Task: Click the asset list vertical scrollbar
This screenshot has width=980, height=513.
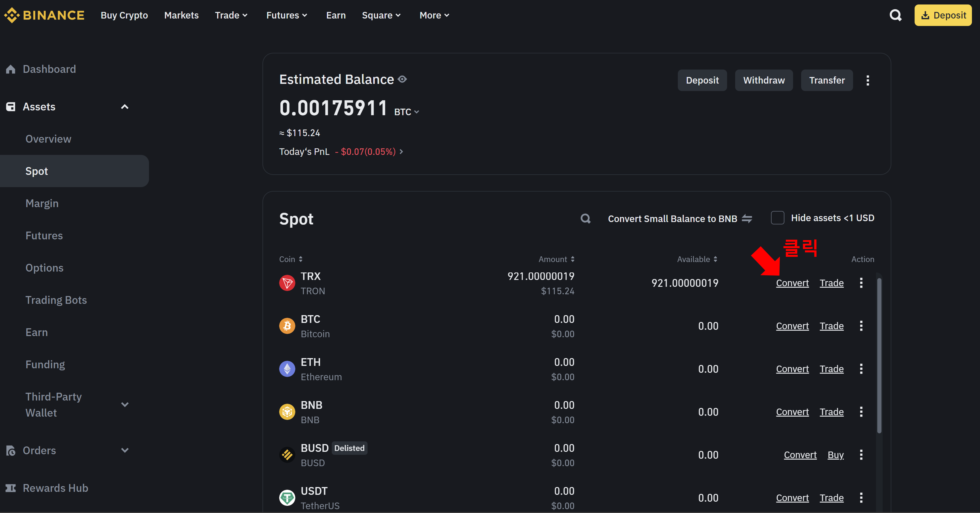Action: click(x=879, y=355)
